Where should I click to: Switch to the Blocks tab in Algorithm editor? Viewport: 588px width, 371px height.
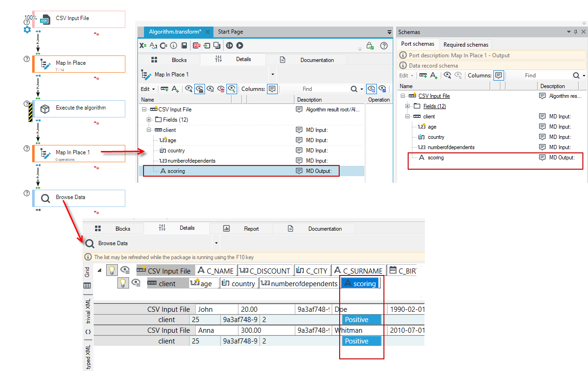coord(169,60)
